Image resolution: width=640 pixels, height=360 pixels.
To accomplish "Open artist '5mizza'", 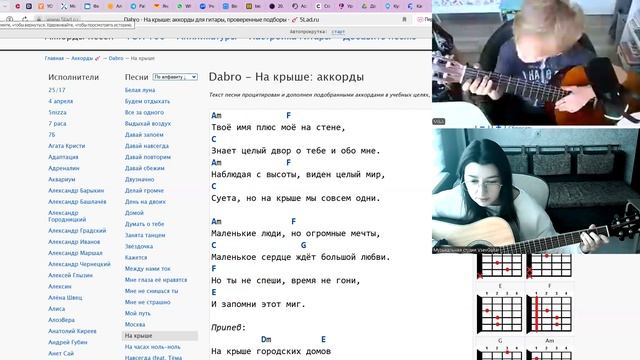I will [57, 112].
